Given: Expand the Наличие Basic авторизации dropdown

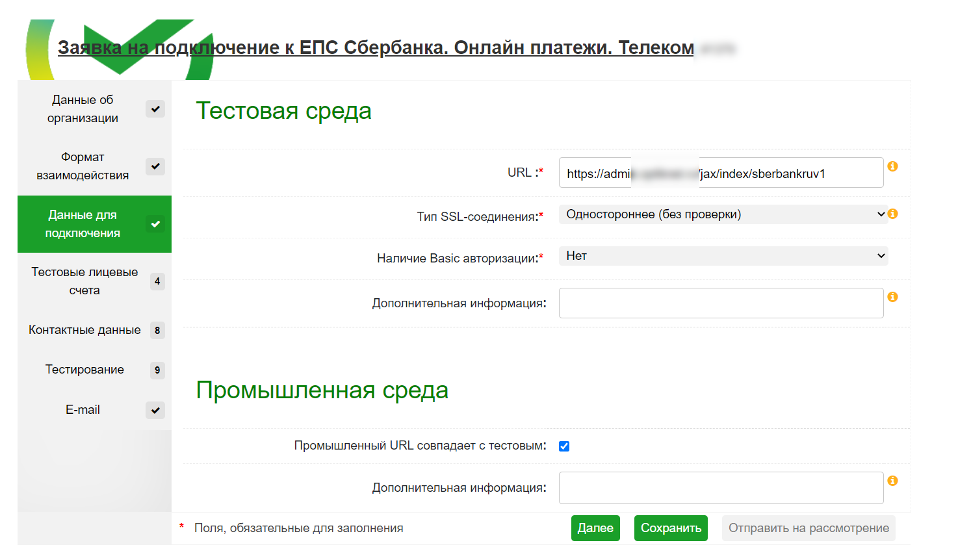Looking at the screenshot, I should click(723, 256).
